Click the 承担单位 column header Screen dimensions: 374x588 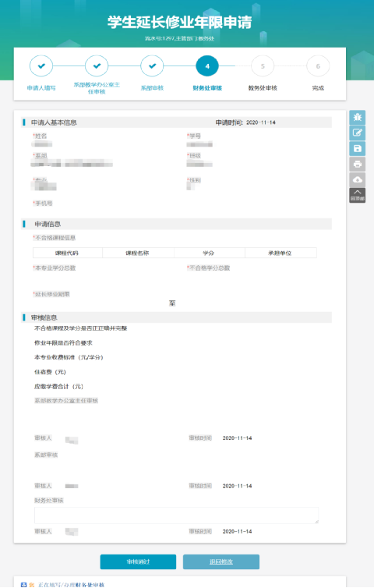coord(280,253)
